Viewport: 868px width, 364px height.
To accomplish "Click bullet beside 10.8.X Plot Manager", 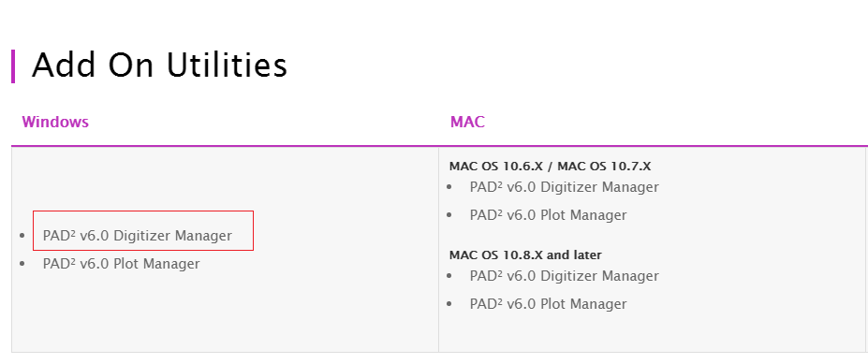I will click(449, 304).
